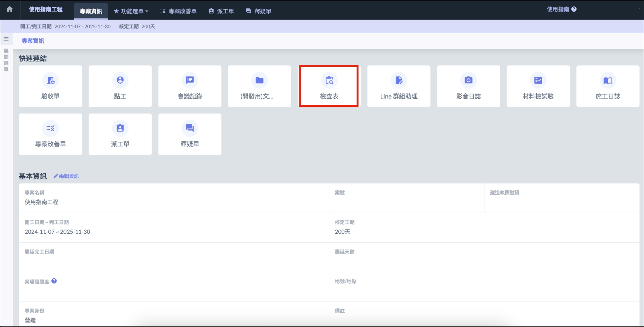Open the Line 群組助理 tile

[399, 86]
